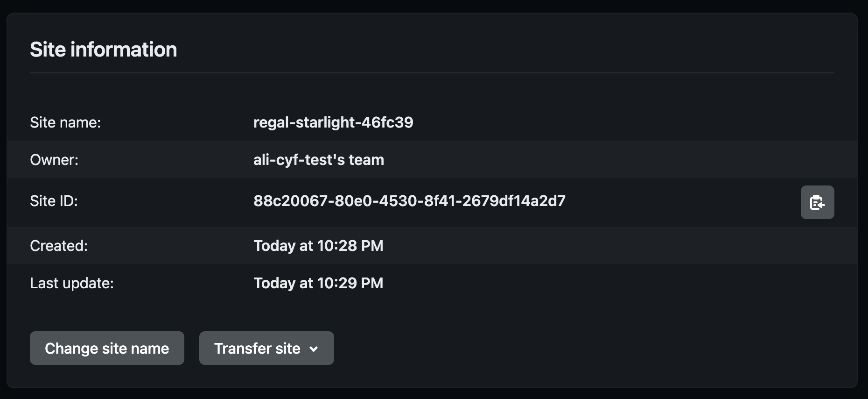This screenshot has height=399, width=868.
Task: Click the Change site name button
Action: pyautogui.click(x=106, y=348)
